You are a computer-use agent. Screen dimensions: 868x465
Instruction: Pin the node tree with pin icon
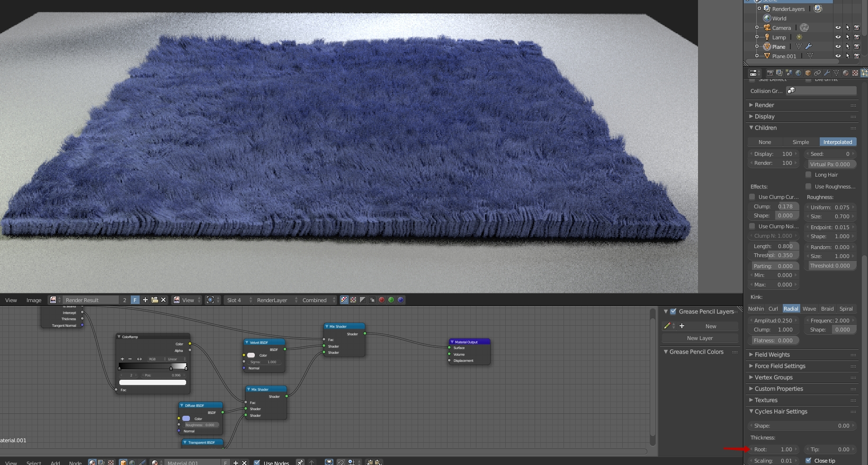300,463
